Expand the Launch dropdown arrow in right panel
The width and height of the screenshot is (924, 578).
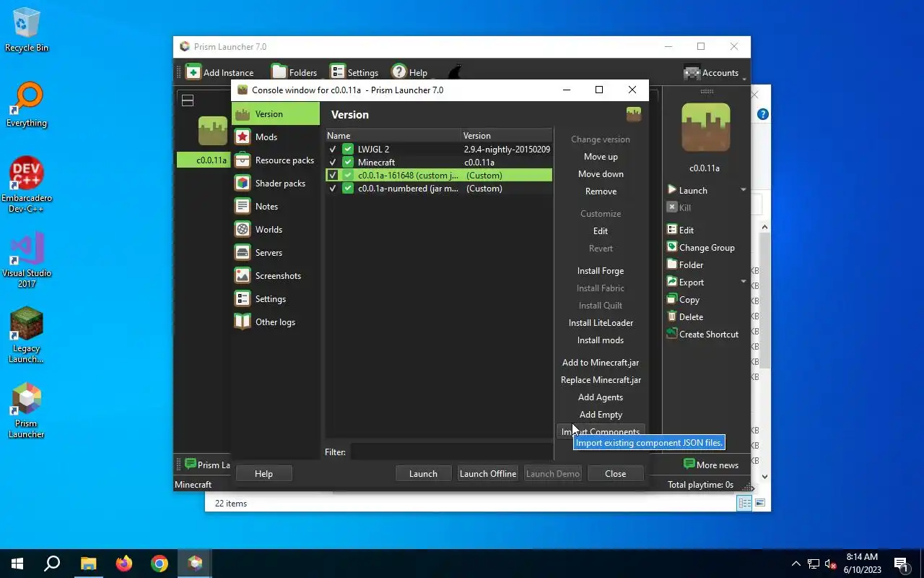[744, 190]
